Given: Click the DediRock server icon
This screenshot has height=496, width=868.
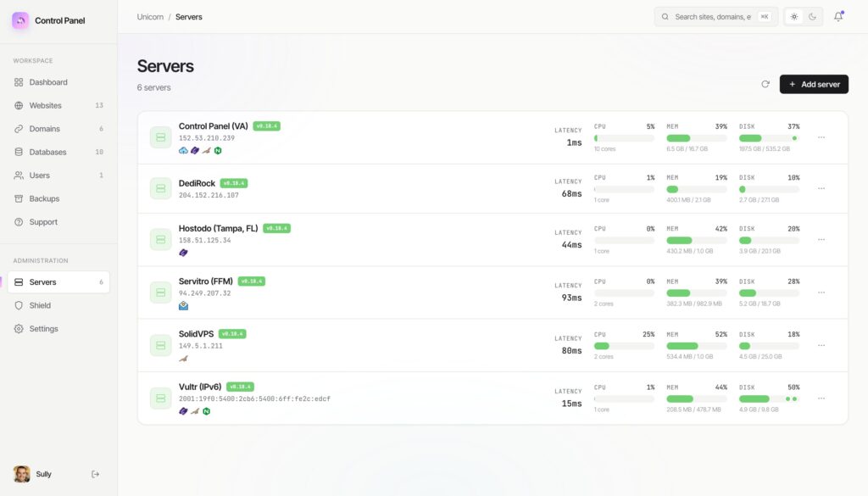Looking at the screenshot, I should (x=160, y=188).
